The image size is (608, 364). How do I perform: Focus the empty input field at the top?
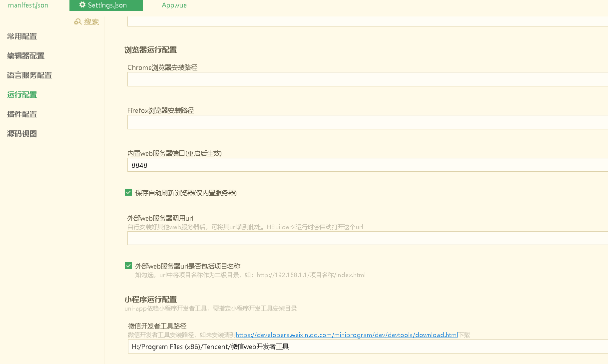pyautogui.click(x=300, y=19)
